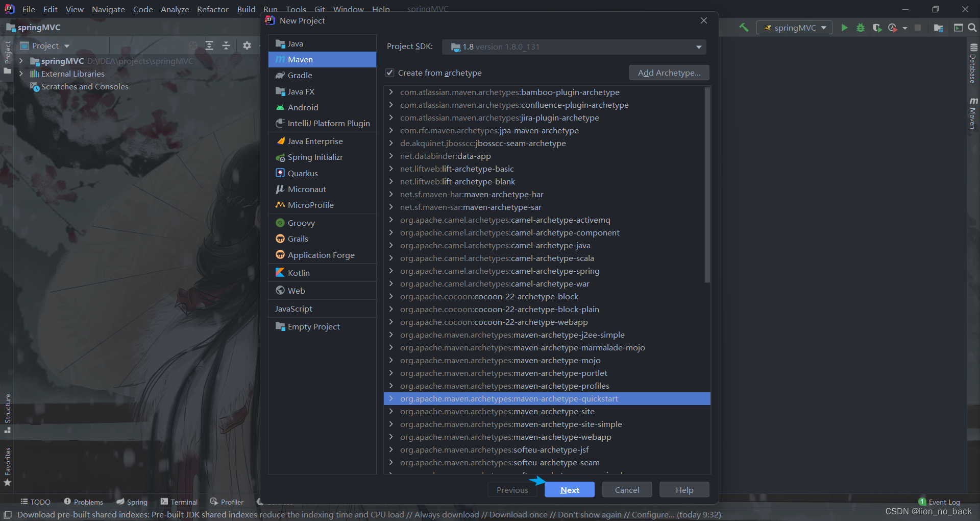Expand maven-archetype-quickstart archetype
Viewport: 980px width, 521px height.
391,398
